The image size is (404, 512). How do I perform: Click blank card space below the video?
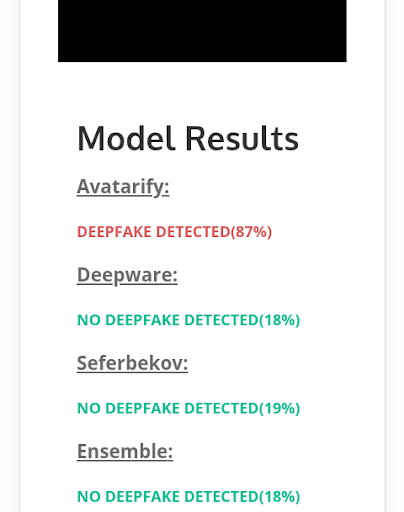[202, 90]
